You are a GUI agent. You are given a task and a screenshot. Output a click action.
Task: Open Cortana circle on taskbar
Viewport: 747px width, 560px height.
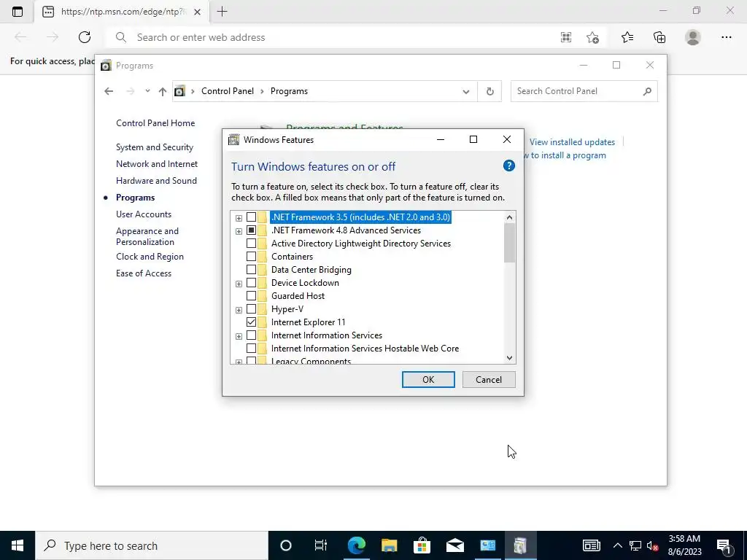285,545
